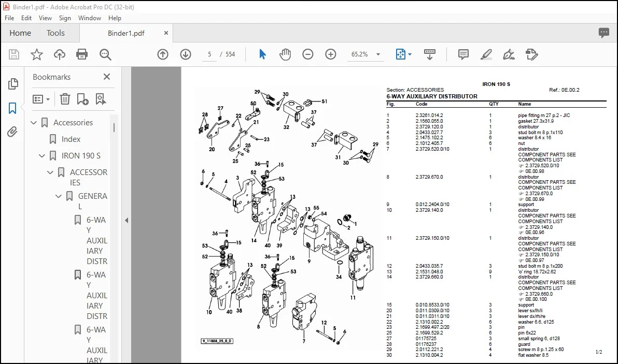The width and height of the screenshot is (618, 364).
Task: Open first 6-WAY AUXILIARY DISTR bookmark
Action: 96,240
